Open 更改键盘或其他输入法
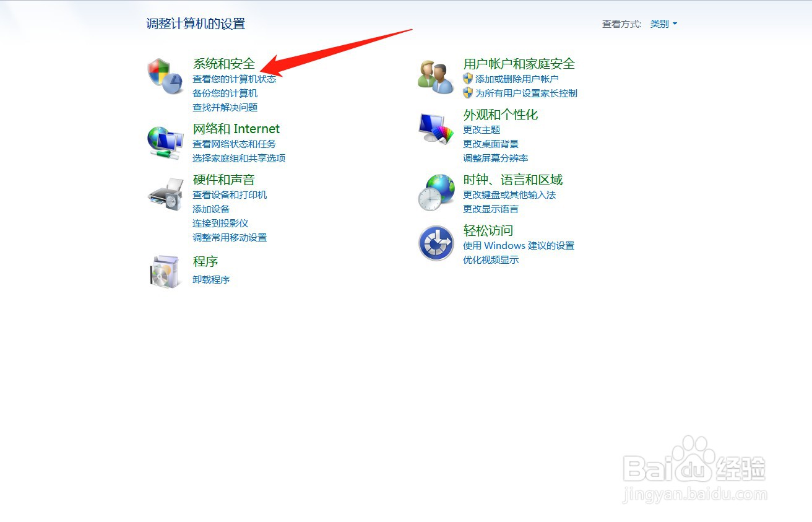The height and width of the screenshot is (522, 812). pos(509,194)
